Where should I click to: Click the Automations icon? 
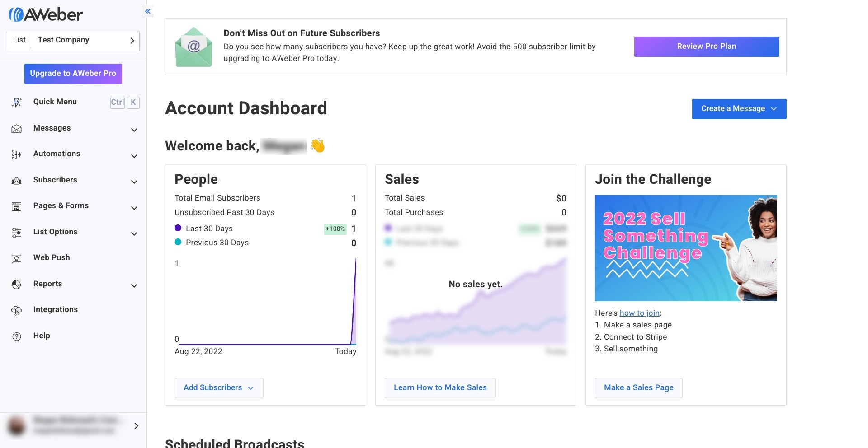pyautogui.click(x=17, y=155)
